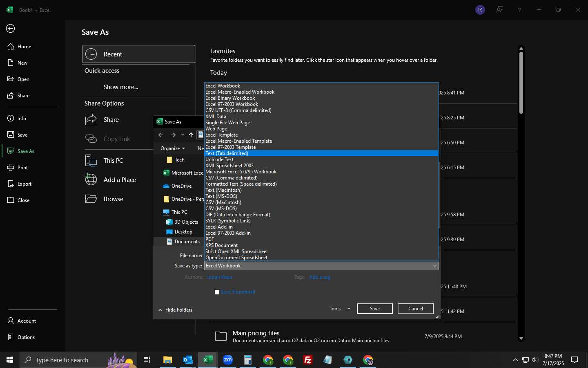Click the Cancel button in dialog
The image size is (588, 368).
click(x=416, y=309)
